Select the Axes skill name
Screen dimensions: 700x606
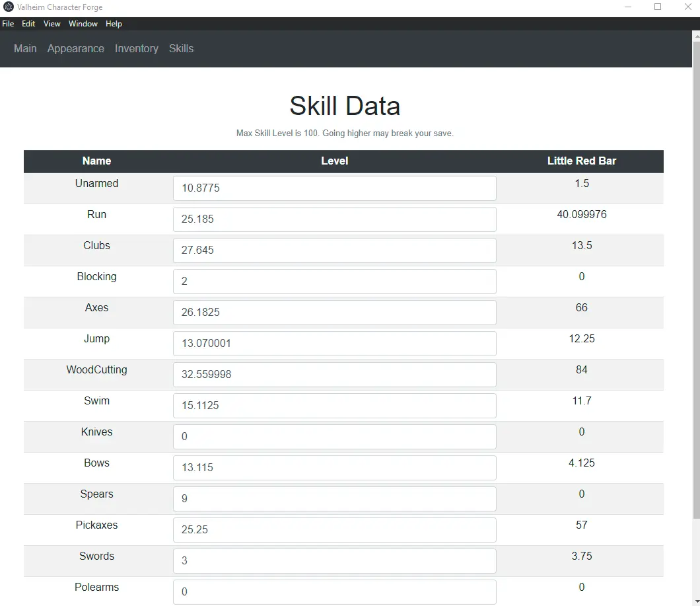pos(97,307)
